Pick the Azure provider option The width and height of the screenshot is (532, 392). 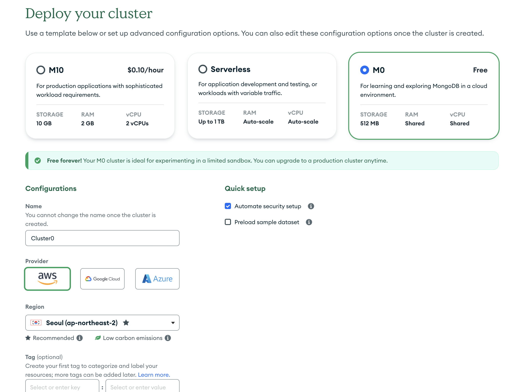tap(157, 279)
